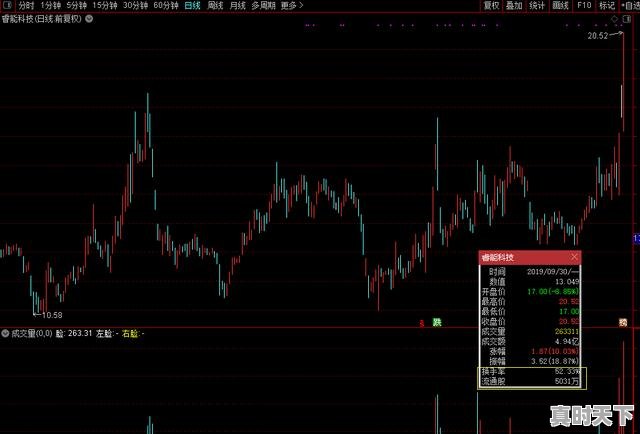Click the 涨幅 1.87(10.03%) value
640x434 pixels.
555,351
